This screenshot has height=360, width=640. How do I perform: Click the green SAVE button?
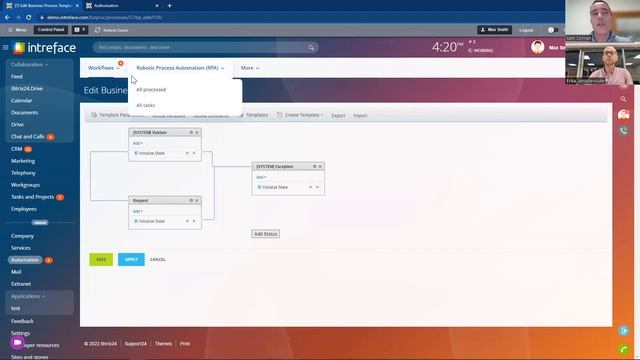tap(101, 260)
